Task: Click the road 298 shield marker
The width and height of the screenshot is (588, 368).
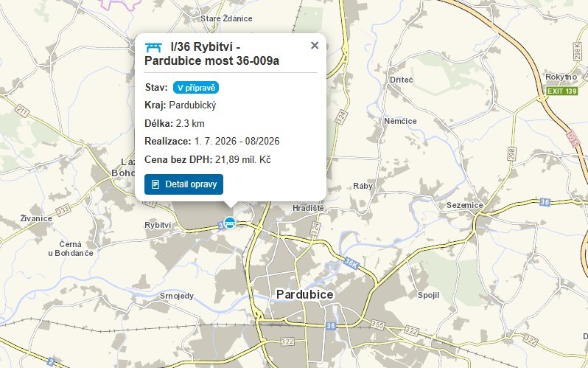Action: (x=511, y=154)
